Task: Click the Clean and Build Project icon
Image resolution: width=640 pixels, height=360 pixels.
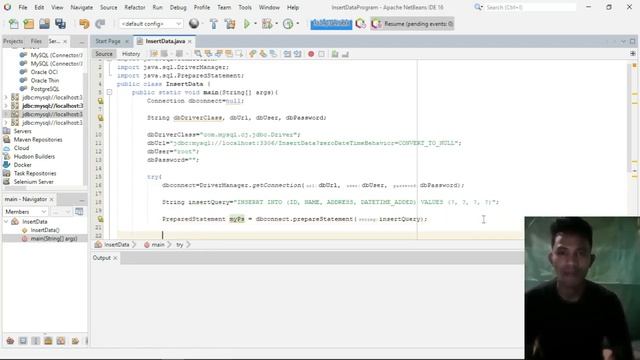Action: point(230,24)
